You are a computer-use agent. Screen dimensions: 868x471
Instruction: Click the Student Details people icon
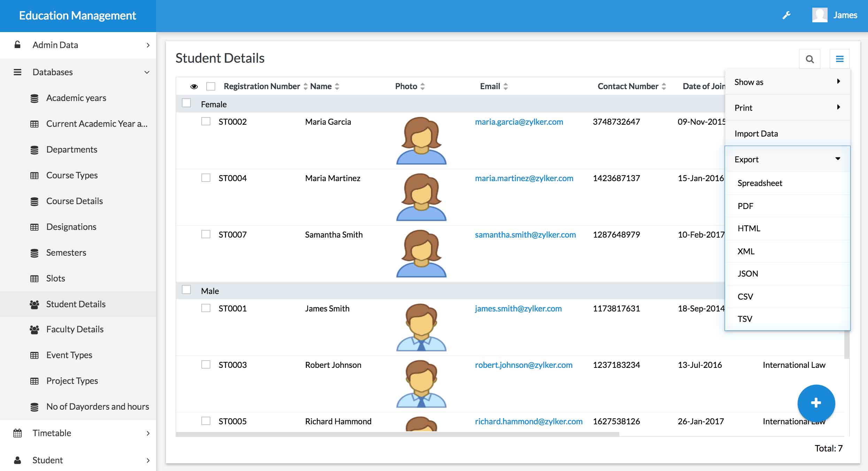pyautogui.click(x=34, y=304)
